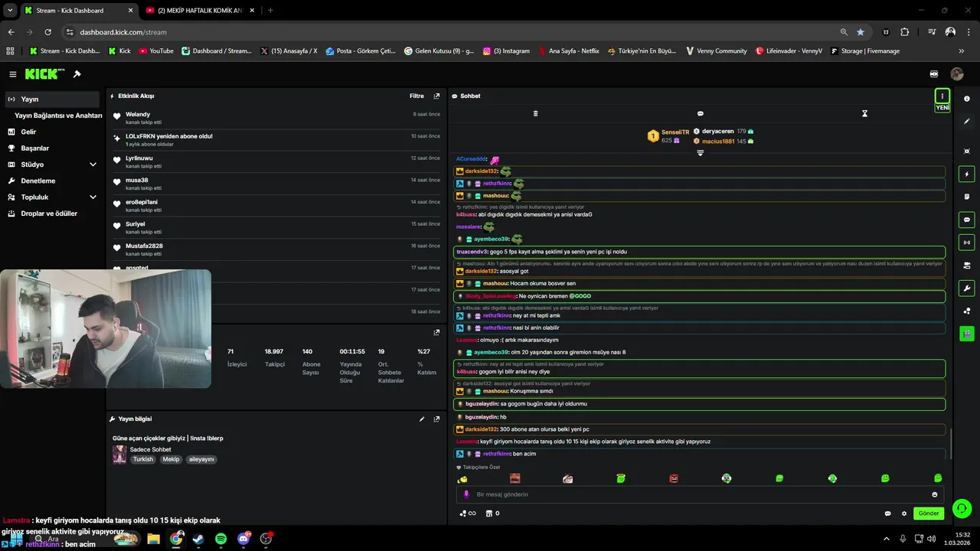This screenshot has width=980, height=551.
Task: Click the pin icon next to Kick logo
Action: (x=77, y=74)
